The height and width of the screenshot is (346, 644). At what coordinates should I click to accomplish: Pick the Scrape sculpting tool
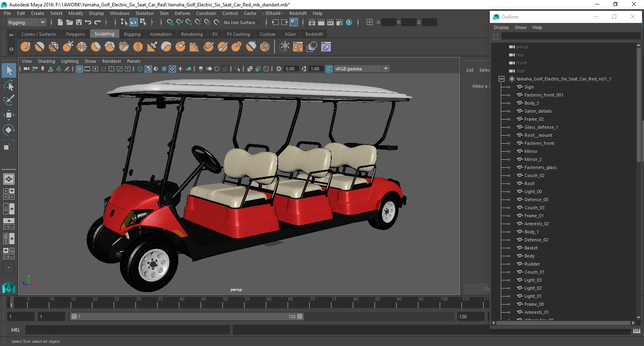180,47
